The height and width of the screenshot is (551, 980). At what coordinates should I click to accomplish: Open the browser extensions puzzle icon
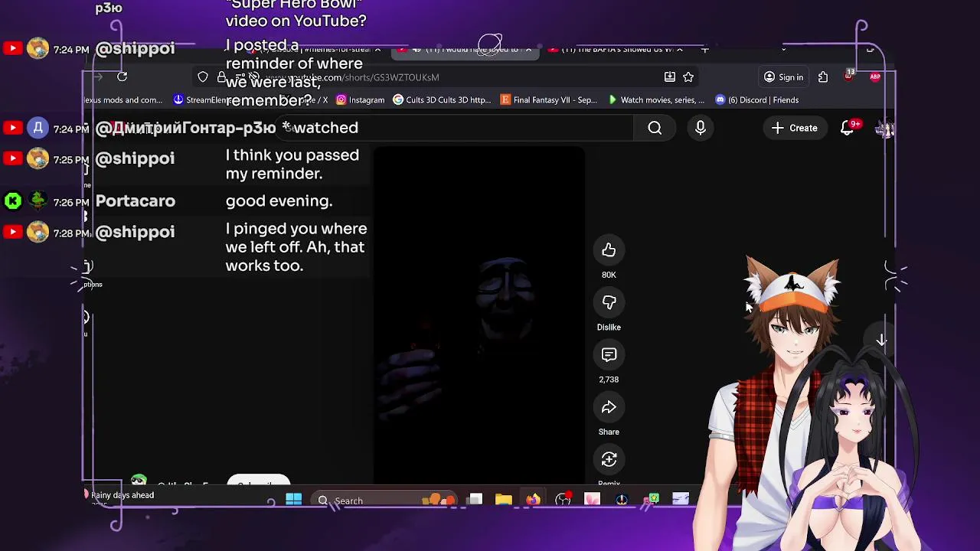point(823,77)
